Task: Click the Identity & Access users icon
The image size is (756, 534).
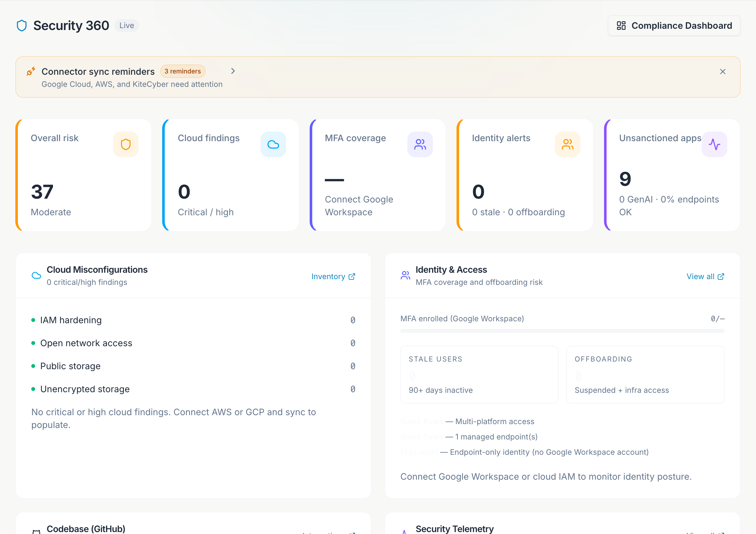Action: pos(405,275)
